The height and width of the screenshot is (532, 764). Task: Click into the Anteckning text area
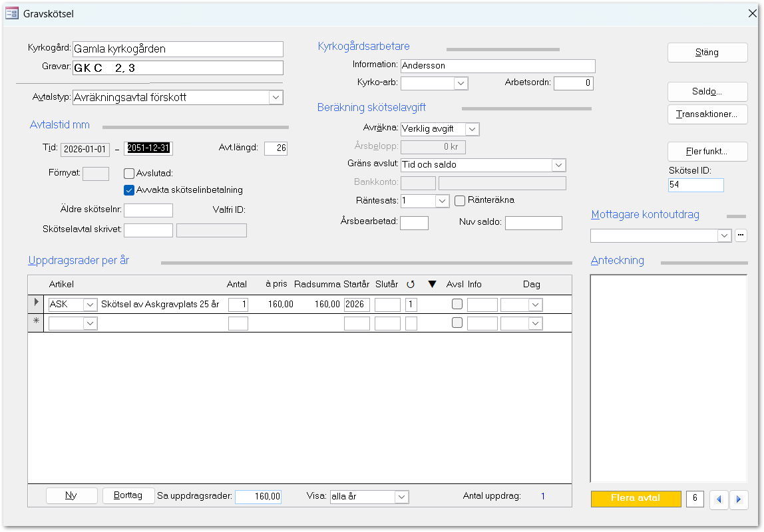pyautogui.click(x=668, y=378)
